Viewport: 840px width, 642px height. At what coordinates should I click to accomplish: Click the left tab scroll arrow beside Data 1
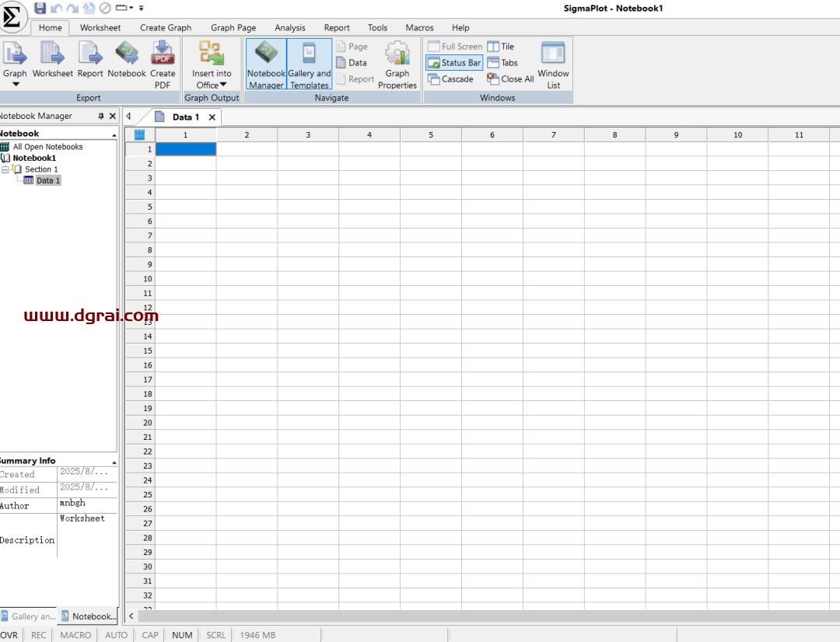[x=128, y=116]
